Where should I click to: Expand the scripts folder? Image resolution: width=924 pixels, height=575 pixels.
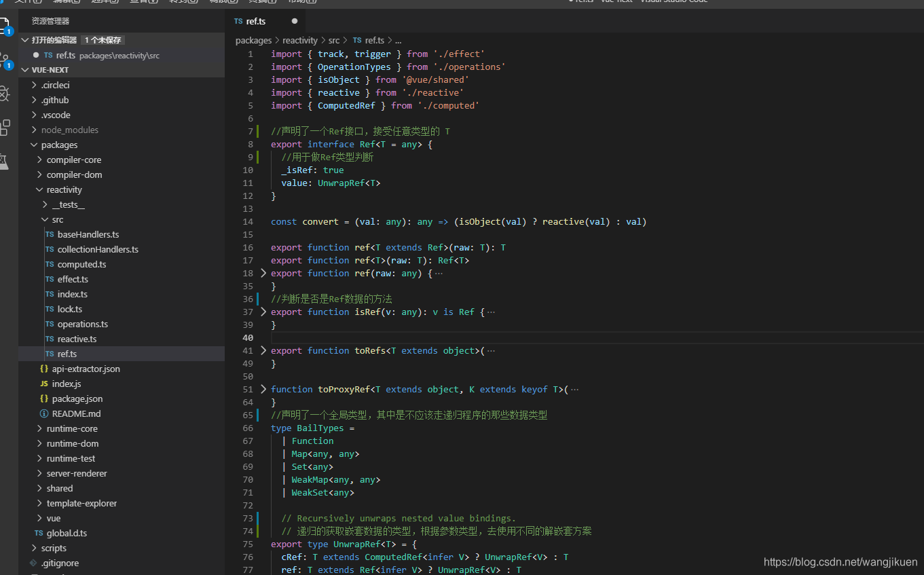(34, 548)
